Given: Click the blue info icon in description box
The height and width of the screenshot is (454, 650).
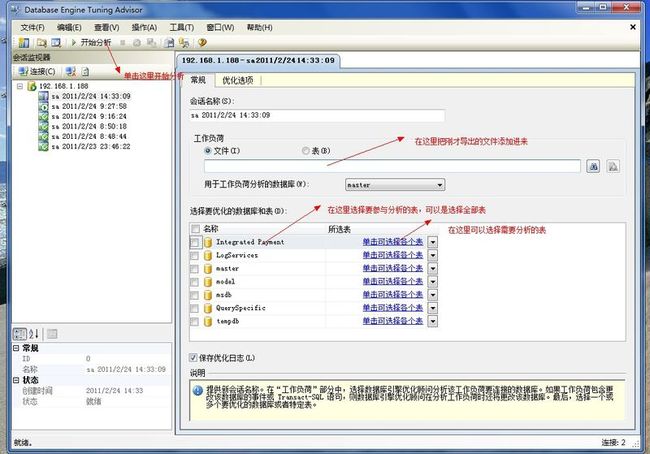Looking at the screenshot, I should coord(198,390).
